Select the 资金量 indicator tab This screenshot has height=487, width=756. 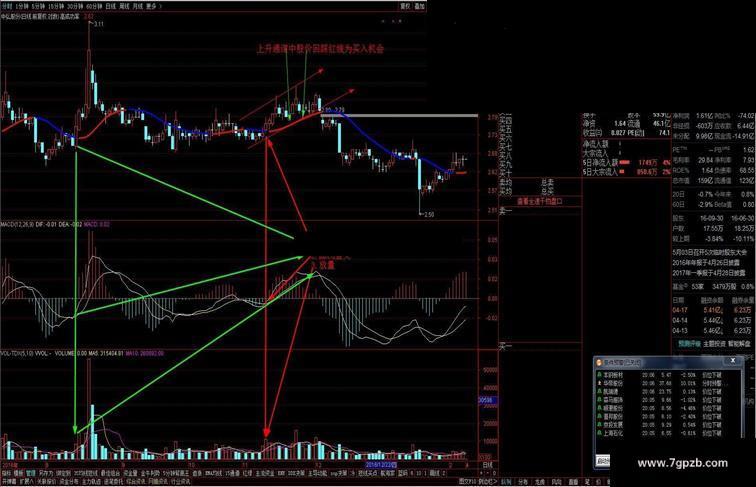pos(130,473)
